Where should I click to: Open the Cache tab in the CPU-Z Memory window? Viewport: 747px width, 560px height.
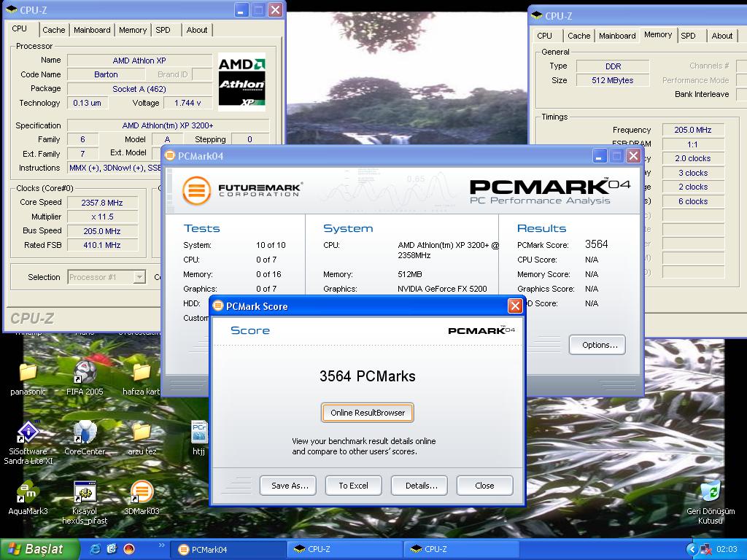tap(578, 36)
